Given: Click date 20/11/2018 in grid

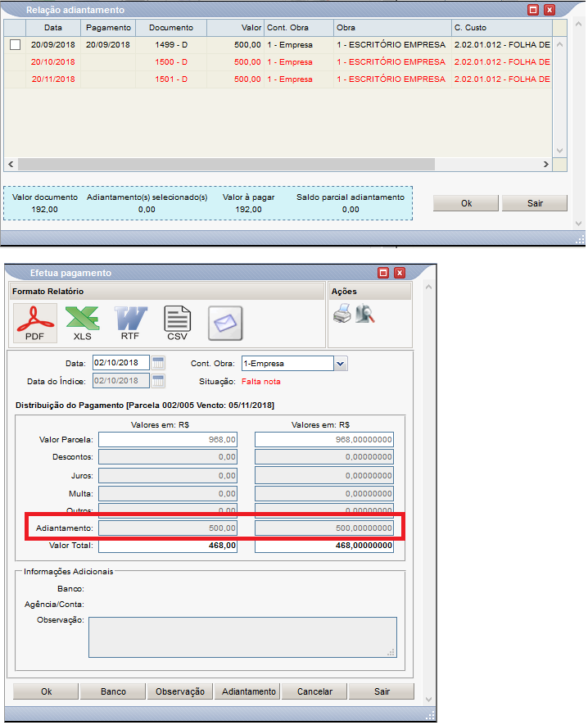Looking at the screenshot, I should click(x=53, y=79).
